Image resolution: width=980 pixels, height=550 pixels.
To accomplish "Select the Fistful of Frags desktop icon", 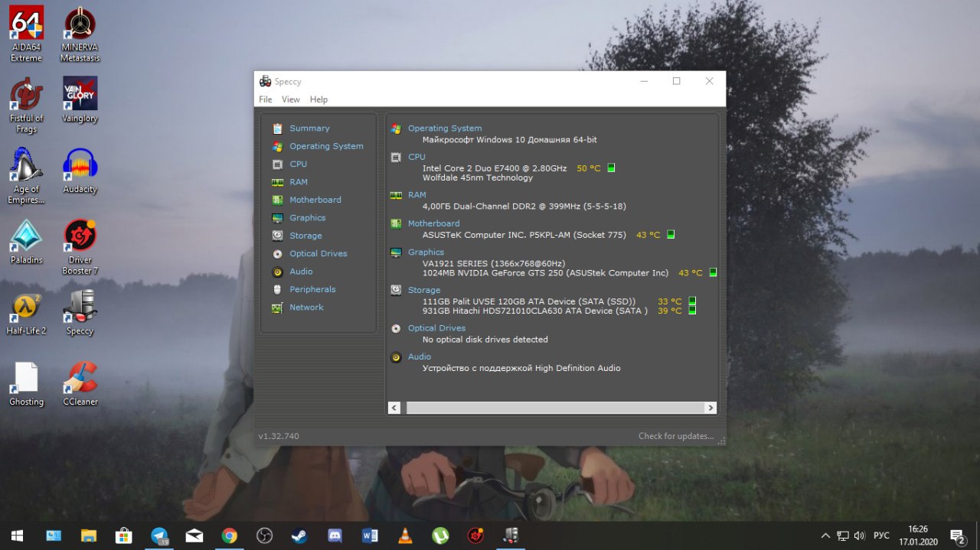I will (x=26, y=105).
